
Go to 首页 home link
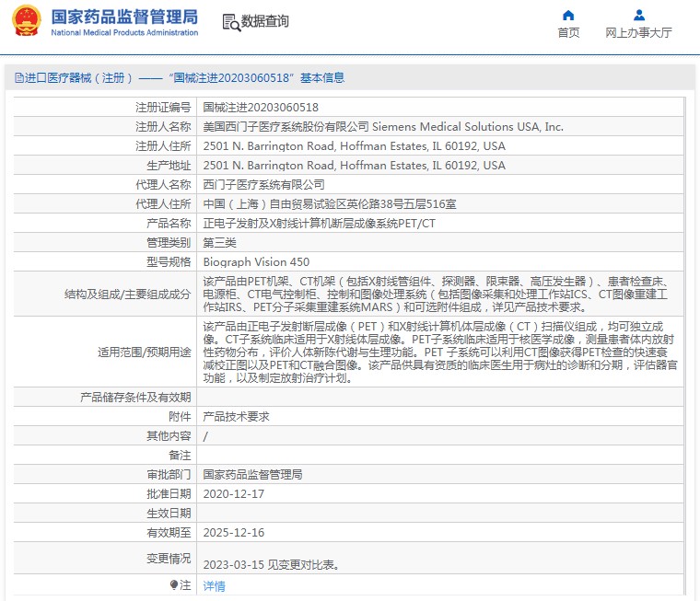pos(568,32)
